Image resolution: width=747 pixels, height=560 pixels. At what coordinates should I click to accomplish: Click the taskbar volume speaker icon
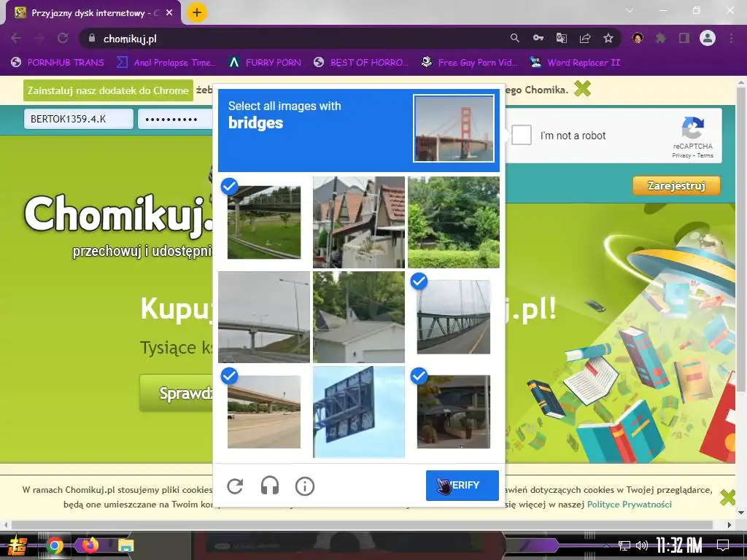click(x=642, y=545)
